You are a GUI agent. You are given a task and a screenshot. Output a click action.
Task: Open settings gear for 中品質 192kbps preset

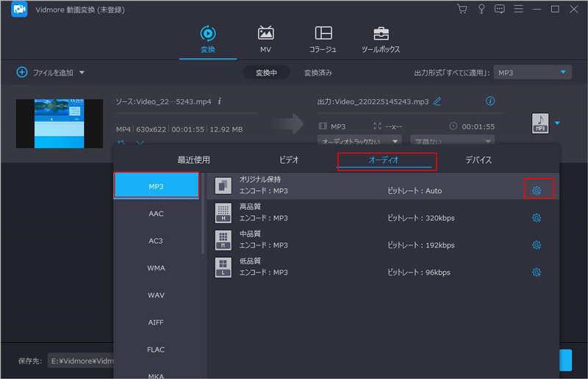click(x=537, y=245)
